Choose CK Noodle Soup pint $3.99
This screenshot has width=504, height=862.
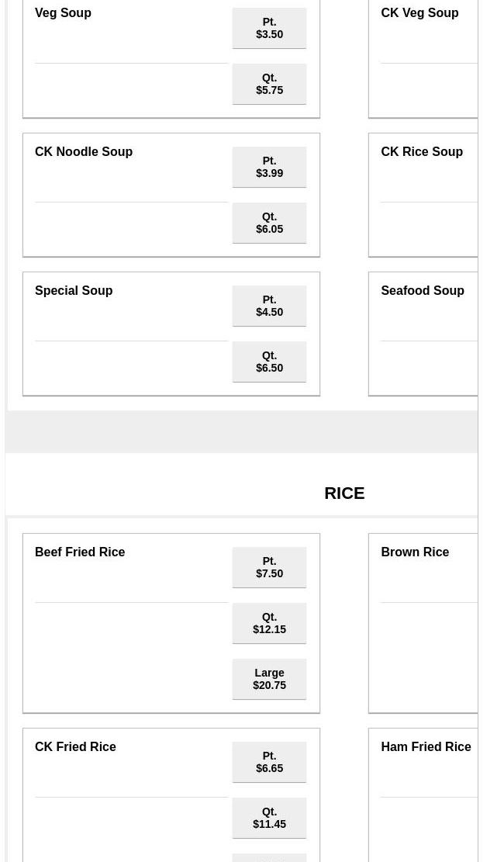click(269, 167)
